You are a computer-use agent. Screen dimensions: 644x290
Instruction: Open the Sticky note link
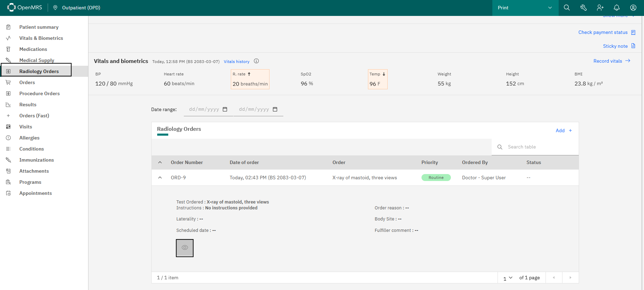(x=619, y=46)
